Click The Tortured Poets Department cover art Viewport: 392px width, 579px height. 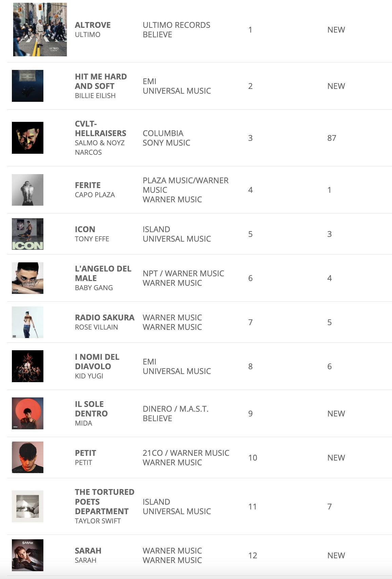point(27,506)
